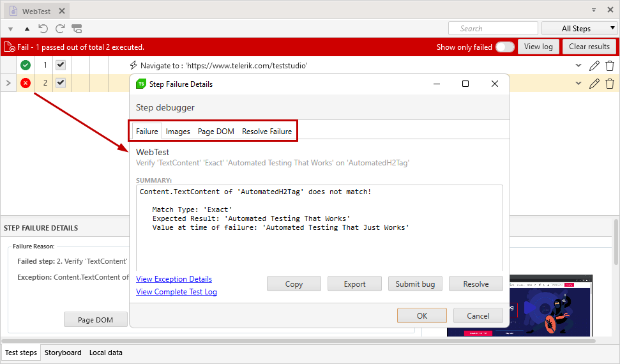This screenshot has width=620, height=364.
Task: Click the undo arrow in toolbar
Action: point(43,29)
